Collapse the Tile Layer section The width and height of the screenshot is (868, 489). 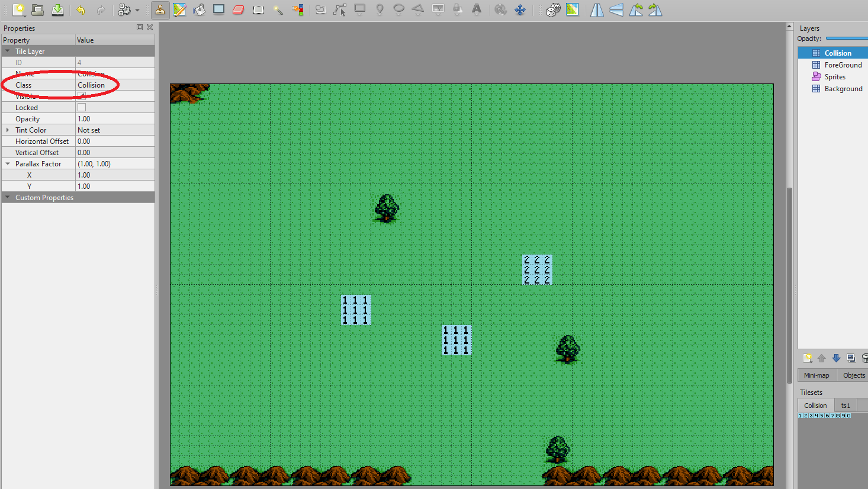[x=8, y=52]
